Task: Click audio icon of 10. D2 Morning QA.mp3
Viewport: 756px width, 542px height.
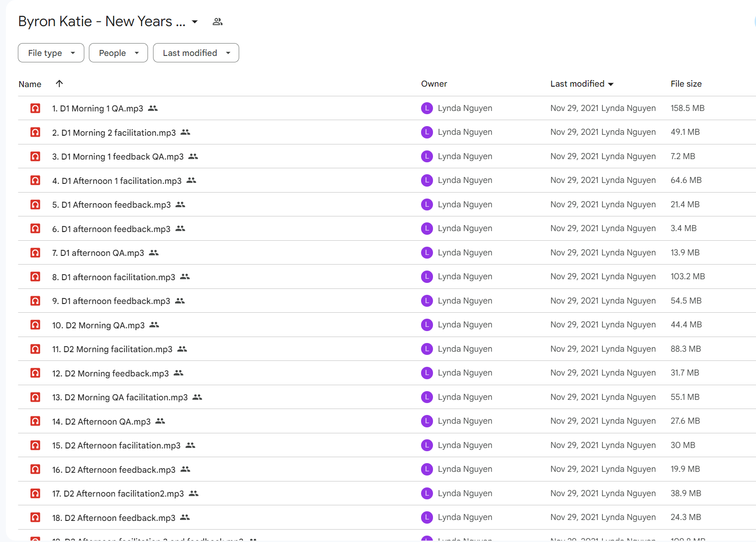Action: pyautogui.click(x=35, y=325)
